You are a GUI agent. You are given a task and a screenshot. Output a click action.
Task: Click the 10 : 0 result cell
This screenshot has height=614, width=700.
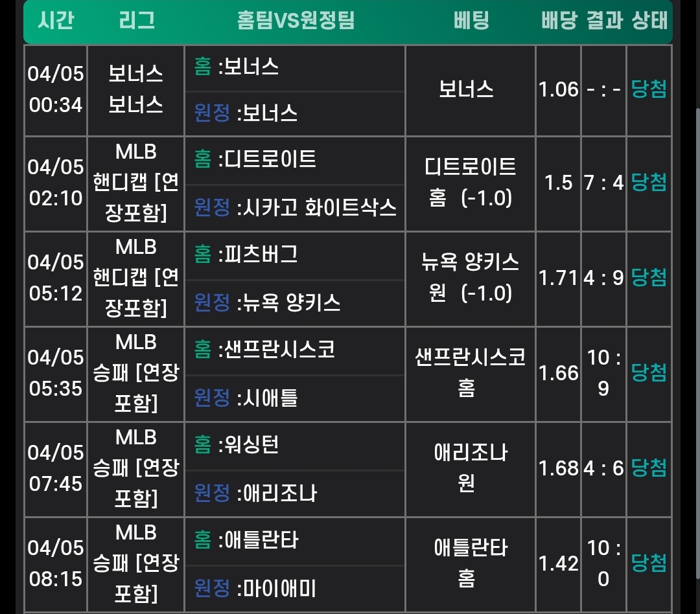(x=603, y=563)
